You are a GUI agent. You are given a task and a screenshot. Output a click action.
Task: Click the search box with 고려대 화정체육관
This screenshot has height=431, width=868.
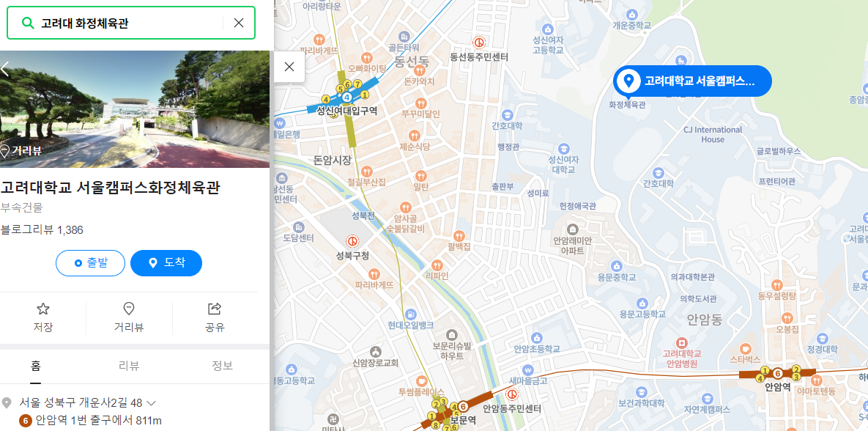tap(130, 23)
